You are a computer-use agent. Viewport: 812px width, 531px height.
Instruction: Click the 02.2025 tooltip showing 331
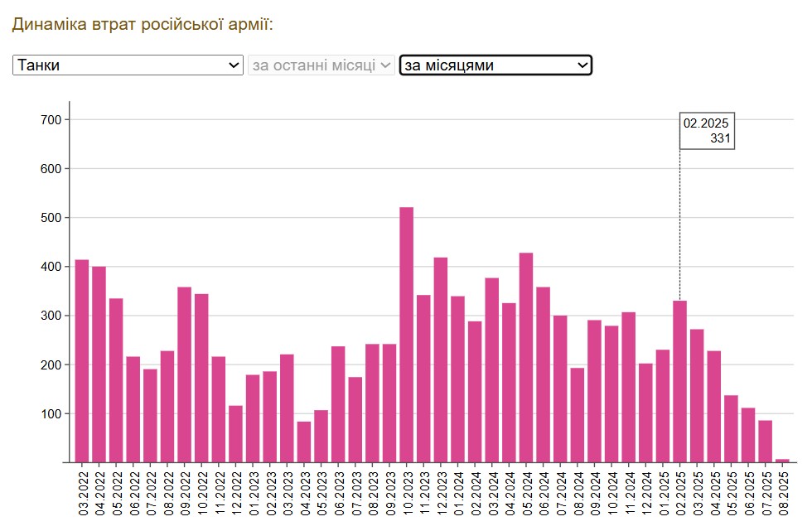point(707,131)
